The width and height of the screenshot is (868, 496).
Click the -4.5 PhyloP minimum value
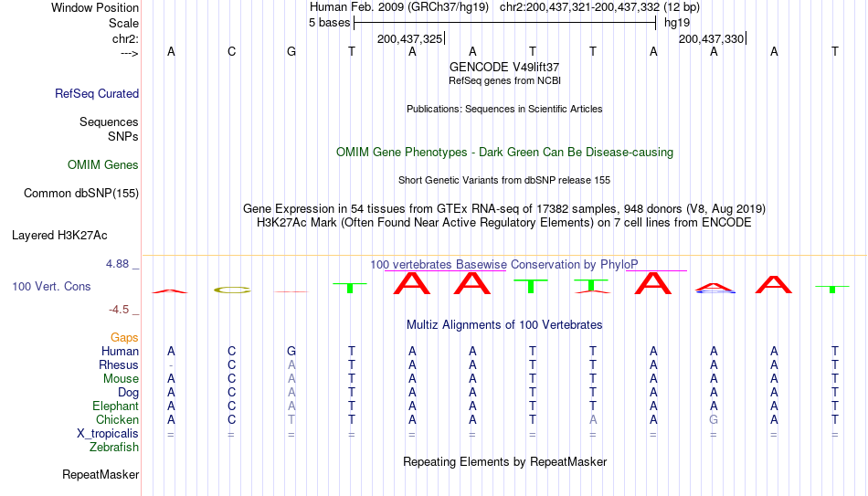[x=119, y=310]
